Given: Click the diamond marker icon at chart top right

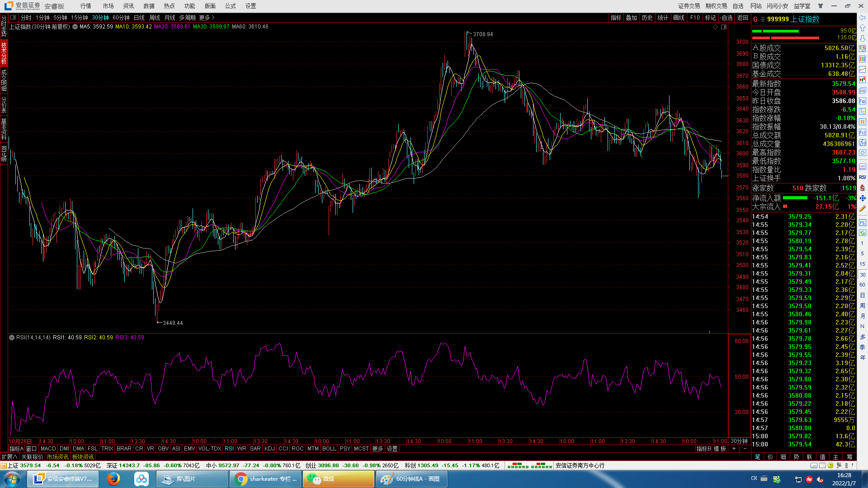Looking at the screenshot, I should (x=716, y=27).
